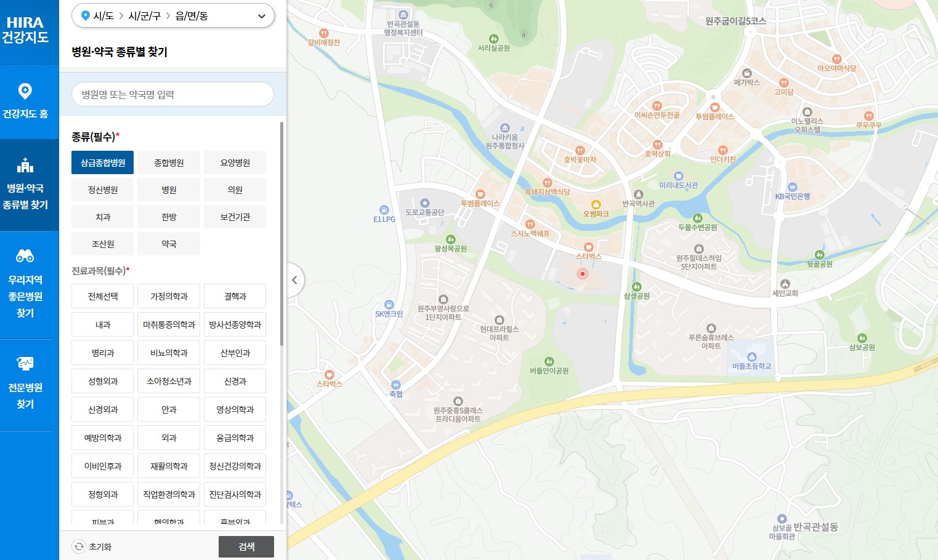Click the 세인교회 map marker
This screenshot has height=560, width=938.
coord(785,284)
